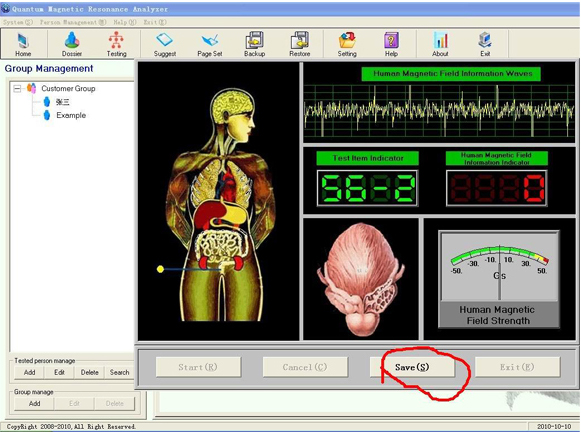Click Add under Group manage
Screen dimensions: 581x433
(x=34, y=403)
